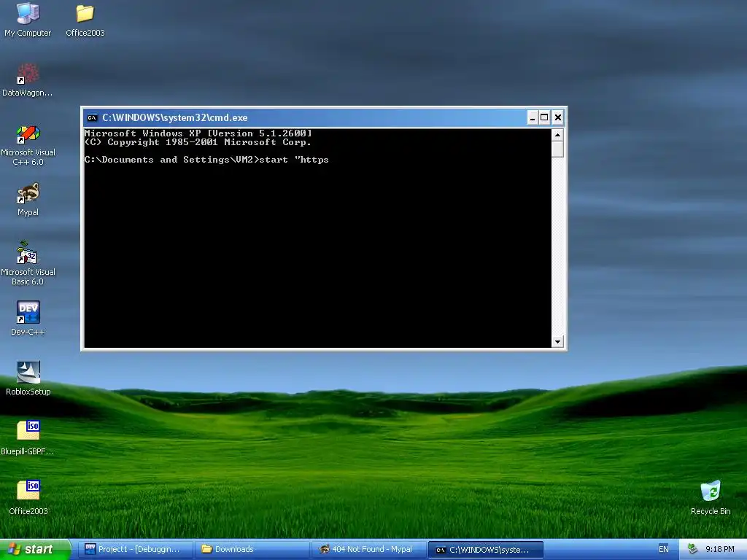Maximize the cmd.exe window
Screen dimensions: 747x560
click(544, 117)
